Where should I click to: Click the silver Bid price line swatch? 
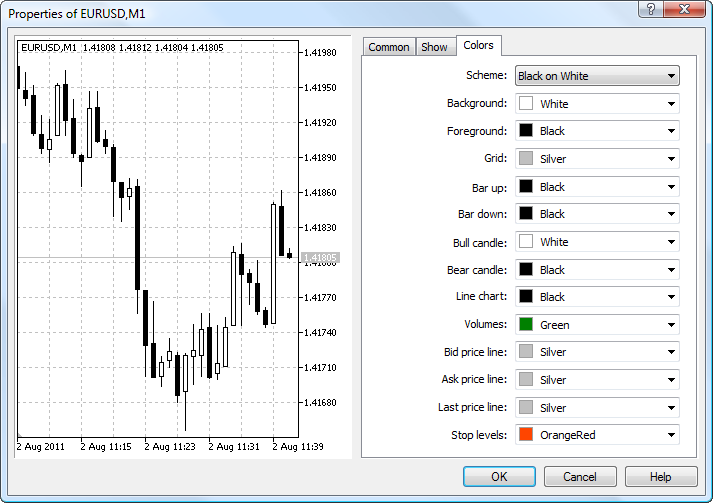click(526, 352)
